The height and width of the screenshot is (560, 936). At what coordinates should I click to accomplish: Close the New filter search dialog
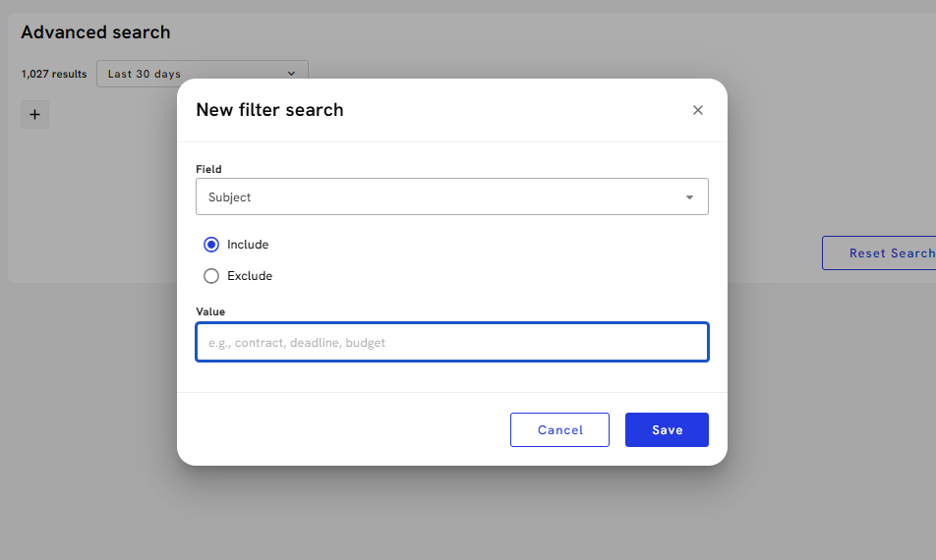(698, 110)
